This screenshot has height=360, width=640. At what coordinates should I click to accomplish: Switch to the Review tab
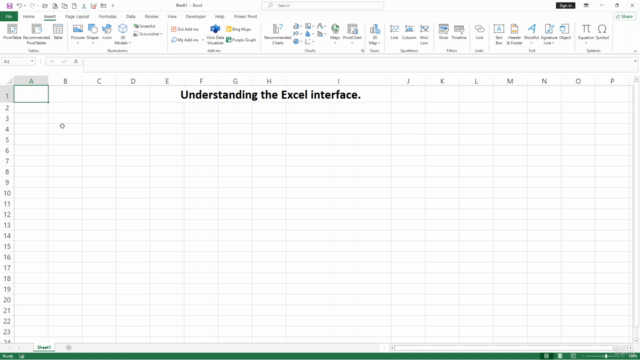pos(151,16)
